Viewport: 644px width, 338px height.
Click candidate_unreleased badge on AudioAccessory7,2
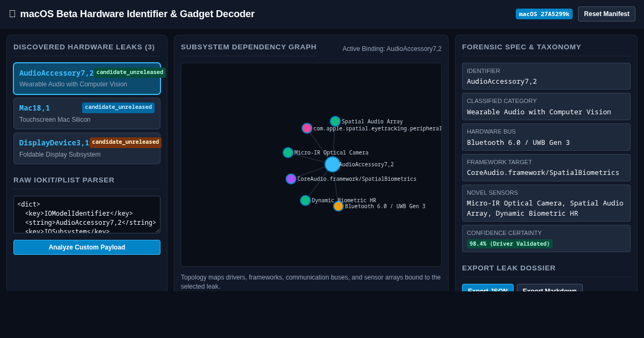click(130, 72)
